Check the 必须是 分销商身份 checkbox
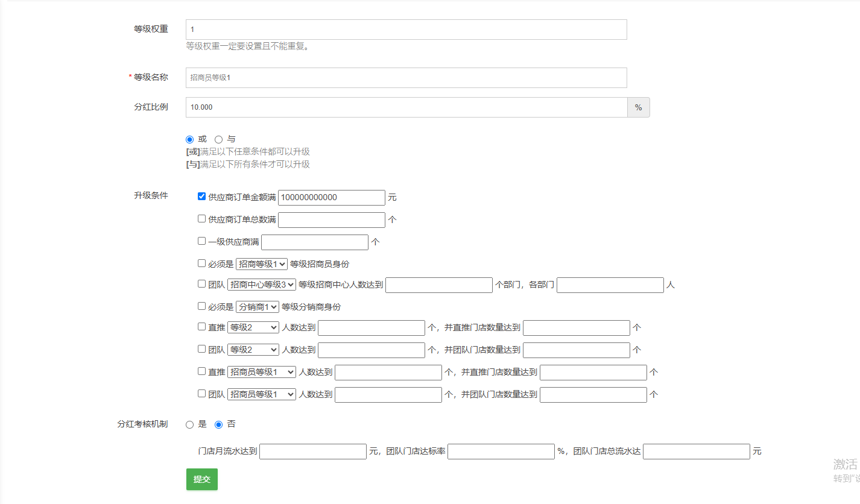This screenshot has height=504, width=860. tap(202, 306)
